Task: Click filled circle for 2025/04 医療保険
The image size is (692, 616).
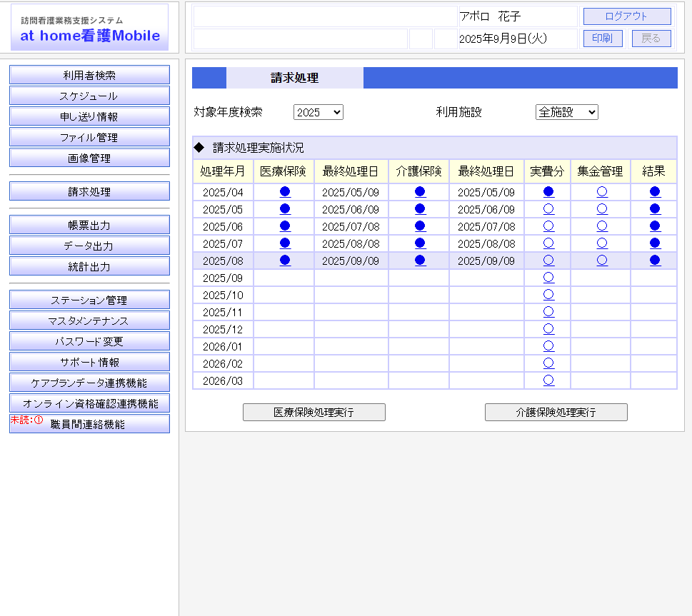Action: [285, 191]
